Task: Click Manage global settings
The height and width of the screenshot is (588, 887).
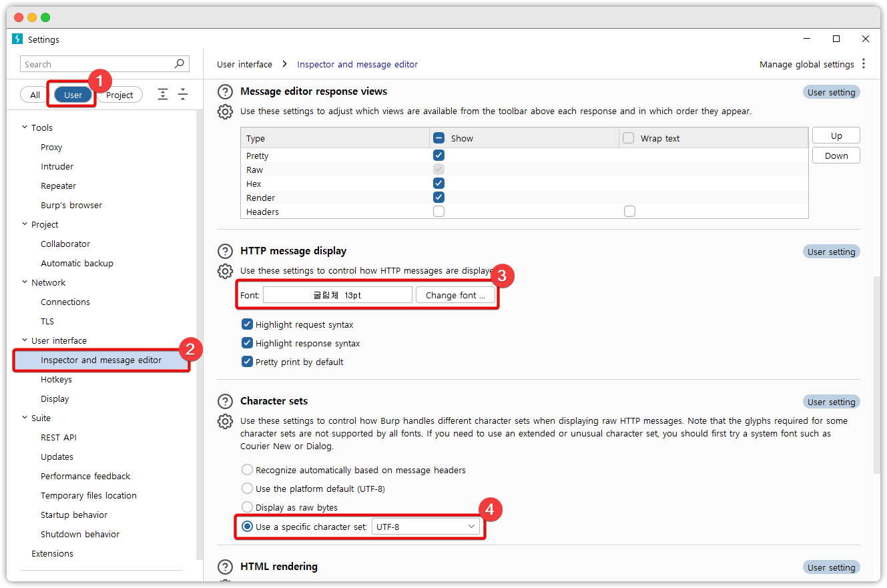Action: tap(807, 64)
